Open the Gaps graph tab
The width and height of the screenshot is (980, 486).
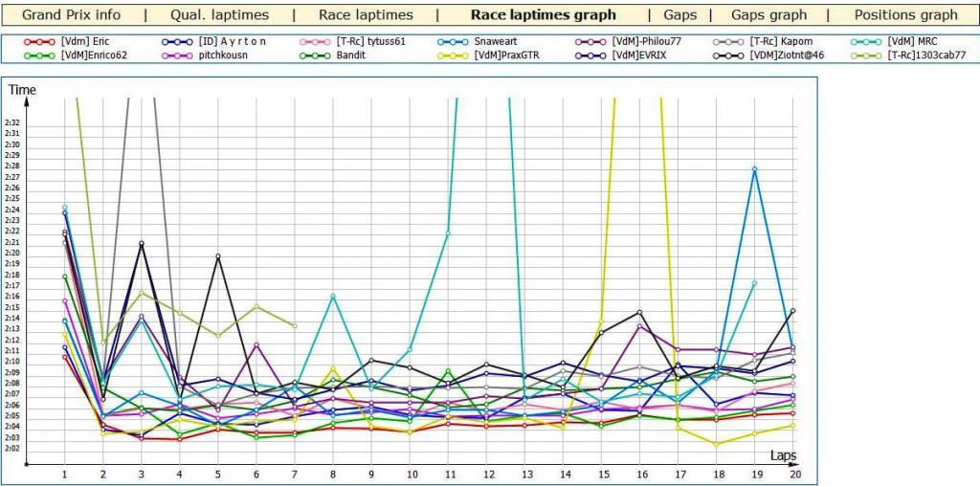[768, 15]
